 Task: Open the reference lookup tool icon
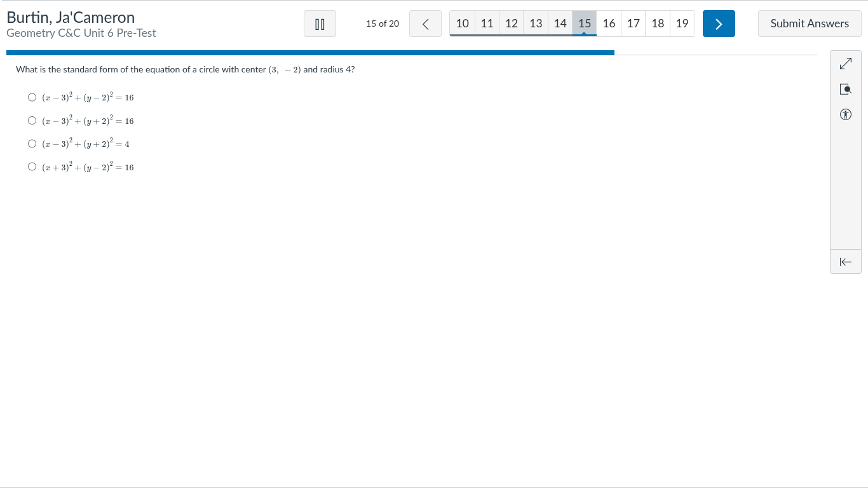845,90
